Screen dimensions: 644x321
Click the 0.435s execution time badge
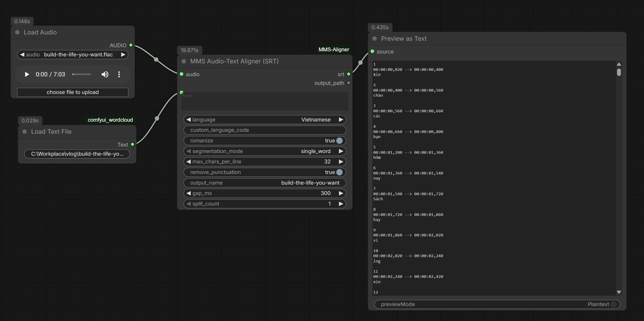pos(380,27)
